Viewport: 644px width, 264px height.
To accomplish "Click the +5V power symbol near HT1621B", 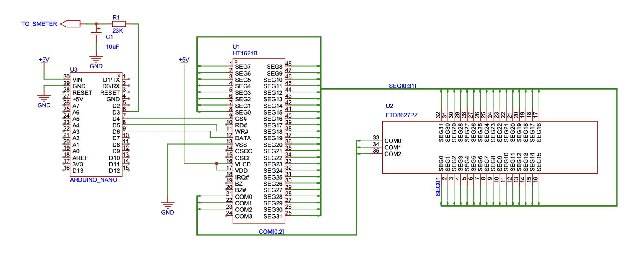I will click(x=184, y=60).
